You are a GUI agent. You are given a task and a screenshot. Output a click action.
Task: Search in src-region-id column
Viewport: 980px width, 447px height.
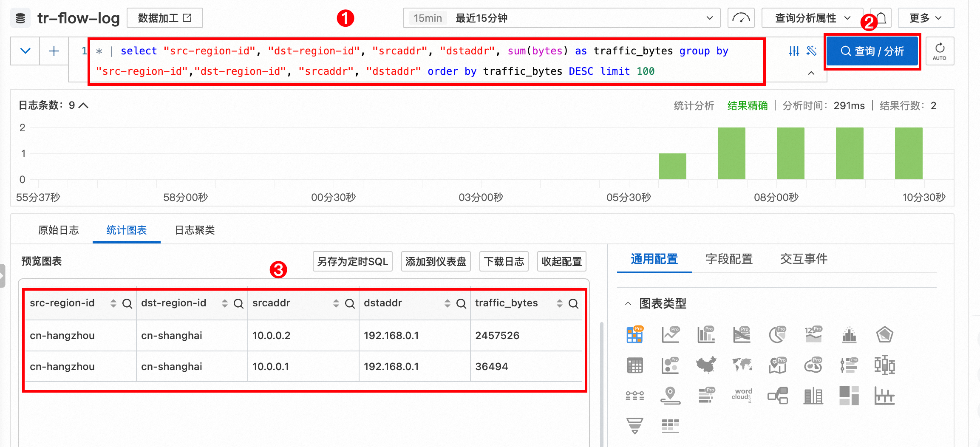[x=127, y=303]
